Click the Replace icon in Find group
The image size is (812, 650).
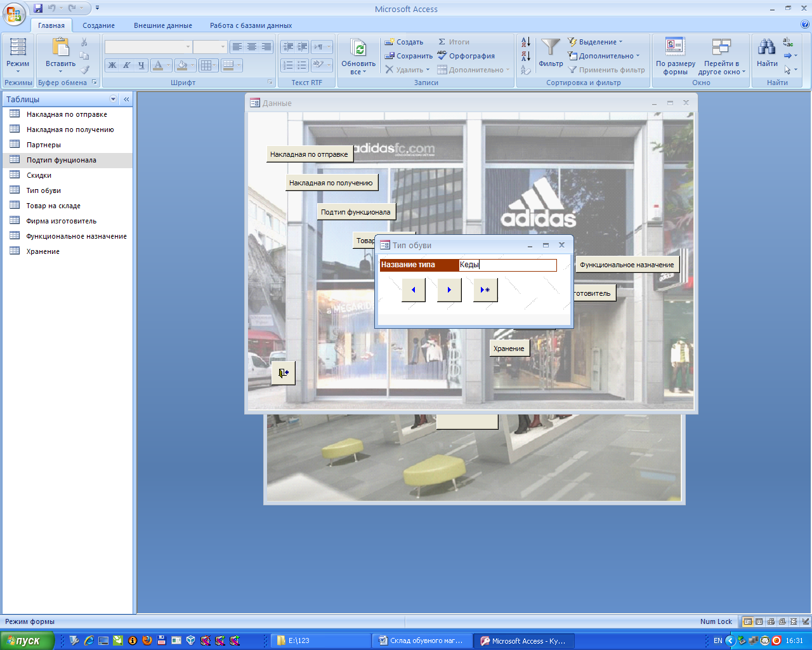pos(788,43)
